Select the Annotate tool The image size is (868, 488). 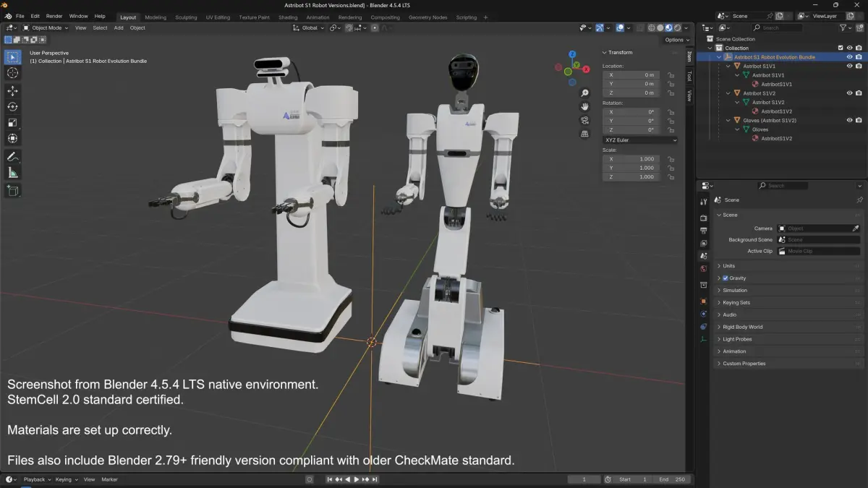13,157
